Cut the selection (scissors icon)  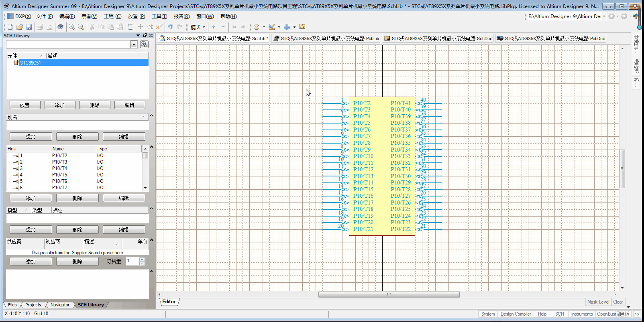tap(92, 27)
